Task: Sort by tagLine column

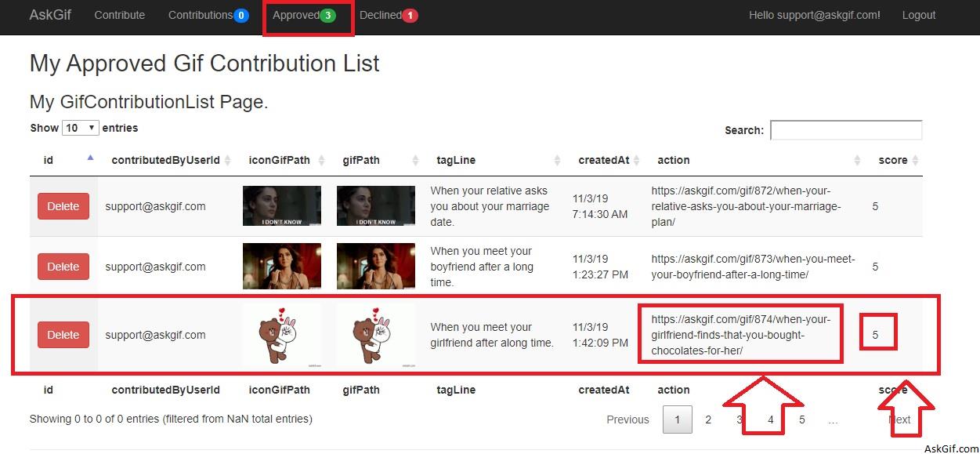Action: [x=494, y=160]
